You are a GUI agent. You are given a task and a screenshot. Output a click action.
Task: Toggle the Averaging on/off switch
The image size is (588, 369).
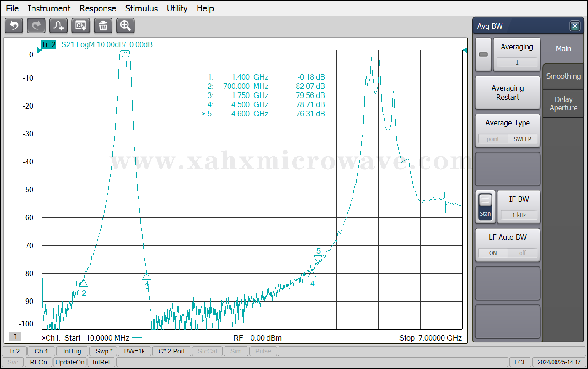point(483,54)
